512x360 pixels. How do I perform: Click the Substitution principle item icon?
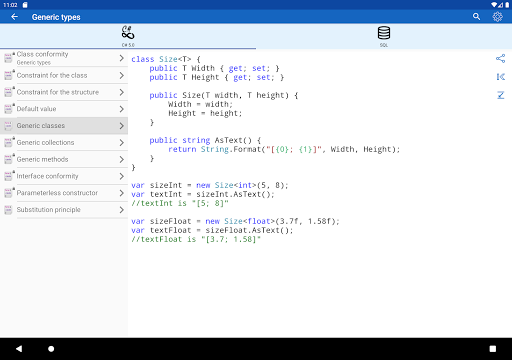pyautogui.click(x=9, y=210)
